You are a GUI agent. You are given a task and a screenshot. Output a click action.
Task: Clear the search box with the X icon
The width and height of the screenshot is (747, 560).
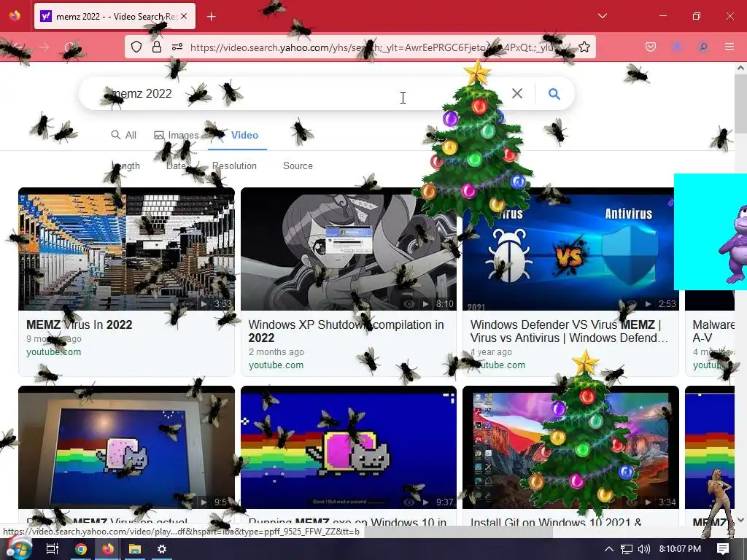pyautogui.click(x=517, y=93)
